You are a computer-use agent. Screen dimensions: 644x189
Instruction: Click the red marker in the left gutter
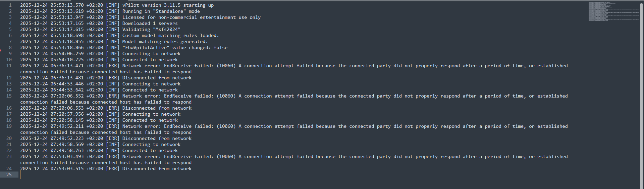click(1, 50)
